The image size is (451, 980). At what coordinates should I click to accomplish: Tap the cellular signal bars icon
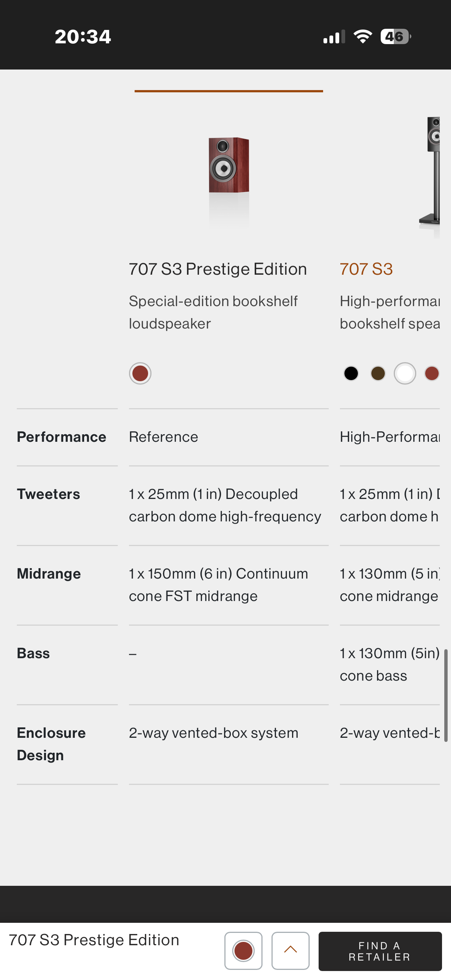tap(334, 37)
